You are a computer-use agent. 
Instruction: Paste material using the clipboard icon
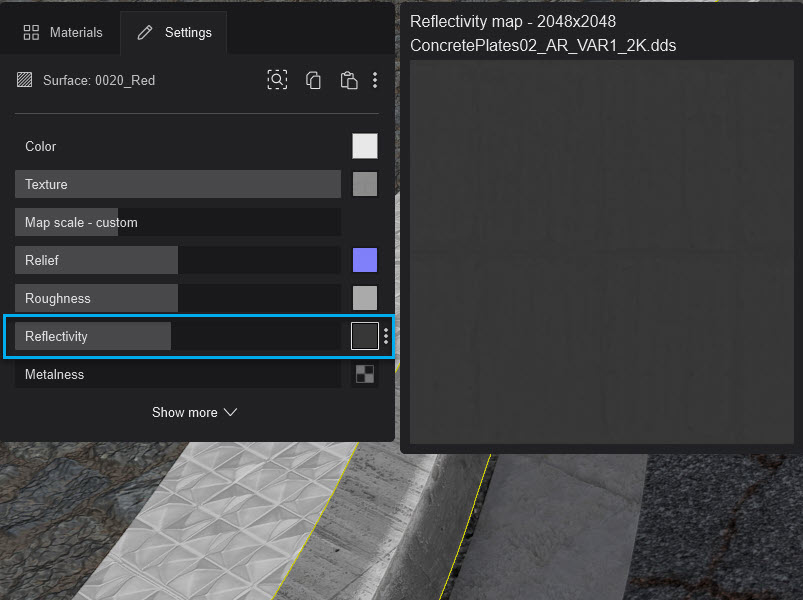click(348, 80)
